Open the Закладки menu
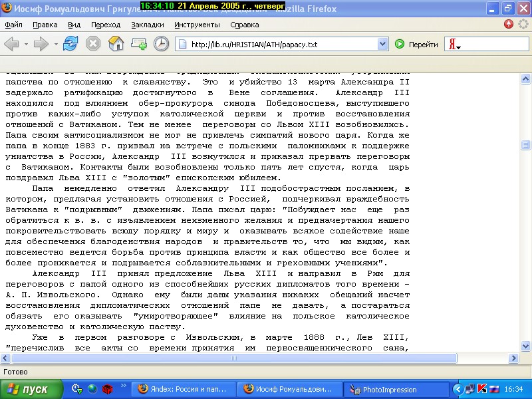 (146, 25)
